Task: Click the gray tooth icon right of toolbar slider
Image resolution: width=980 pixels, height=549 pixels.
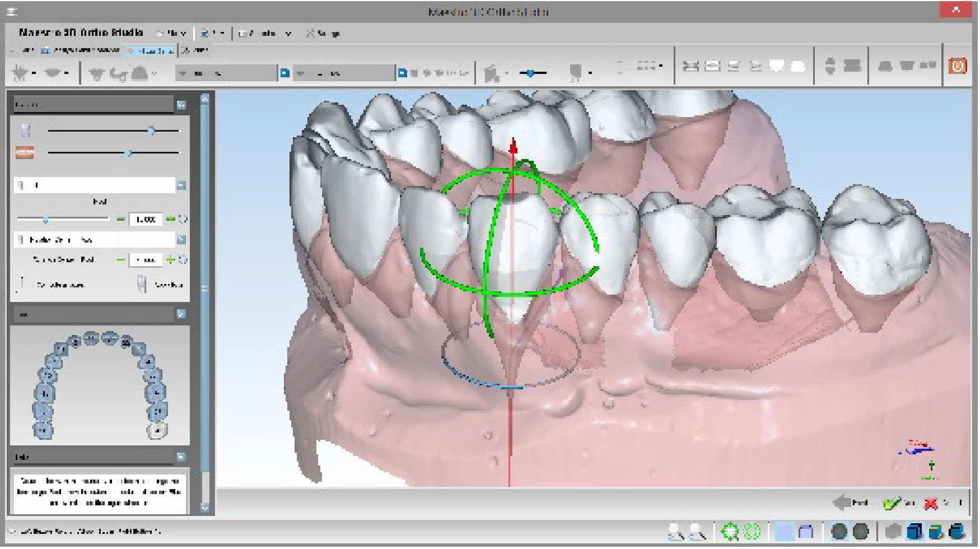Action: 575,73
